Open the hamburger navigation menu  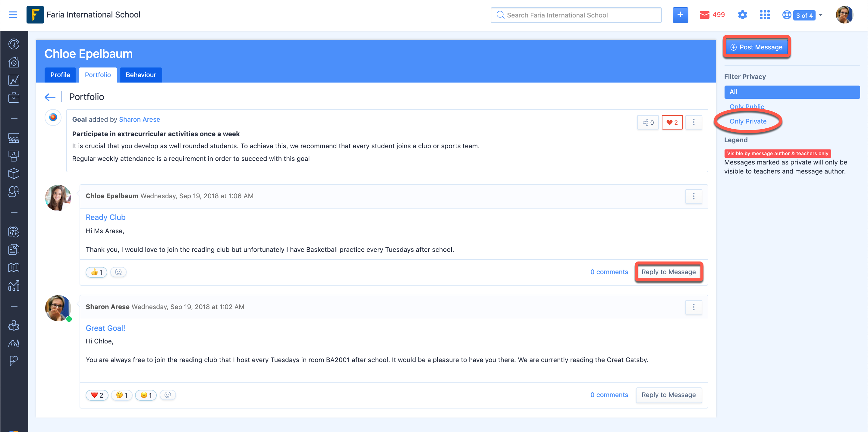13,15
